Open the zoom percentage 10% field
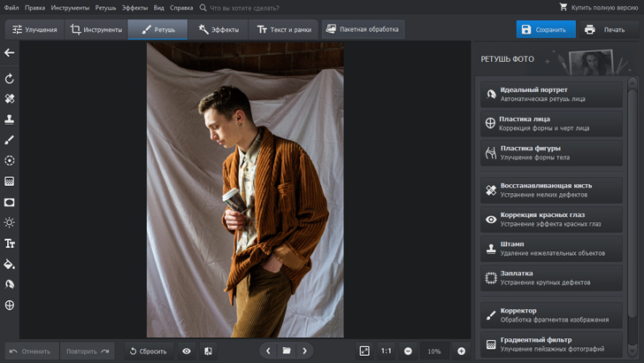The width and height of the screenshot is (644, 363). pyautogui.click(x=434, y=351)
